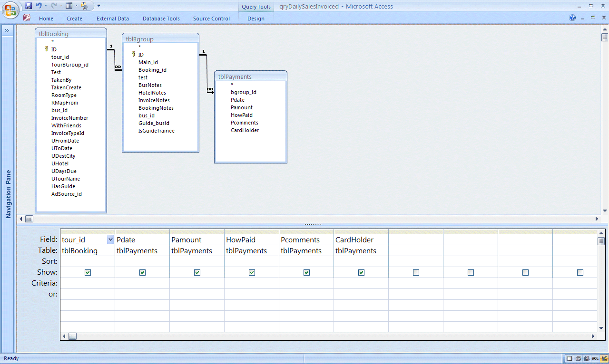Select the join line to tblPayments
Image resolution: width=609 pixels, height=364 pixels.
pyautogui.click(x=207, y=73)
